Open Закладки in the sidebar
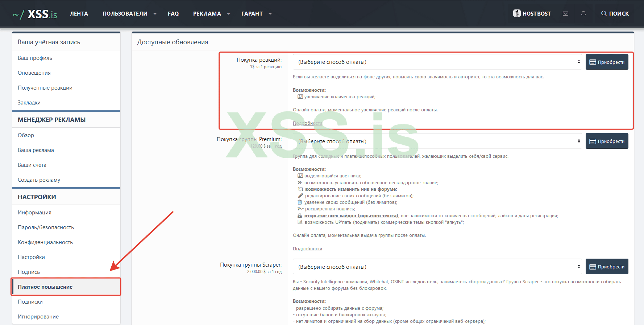This screenshot has height=325, width=644. [66, 103]
